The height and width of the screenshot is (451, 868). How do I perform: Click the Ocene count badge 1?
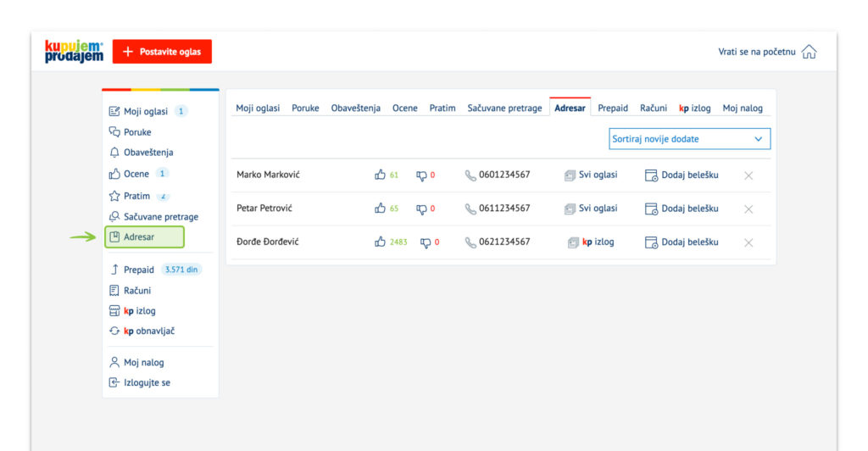(x=162, y=174)
